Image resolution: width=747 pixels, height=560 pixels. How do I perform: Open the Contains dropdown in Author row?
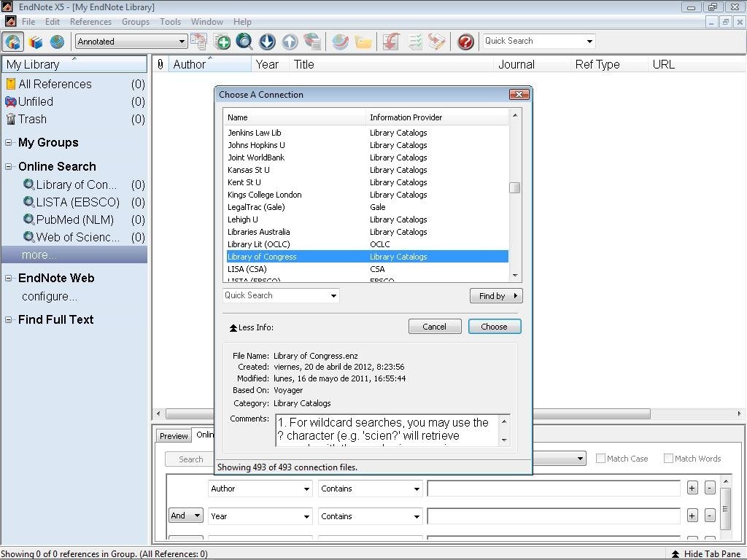[x=370, y=489]
